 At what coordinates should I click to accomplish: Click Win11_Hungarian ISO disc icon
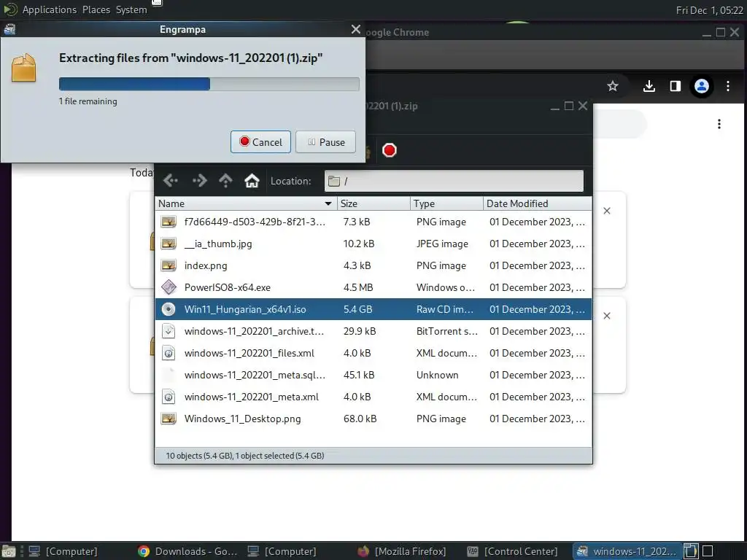(169, 309)
